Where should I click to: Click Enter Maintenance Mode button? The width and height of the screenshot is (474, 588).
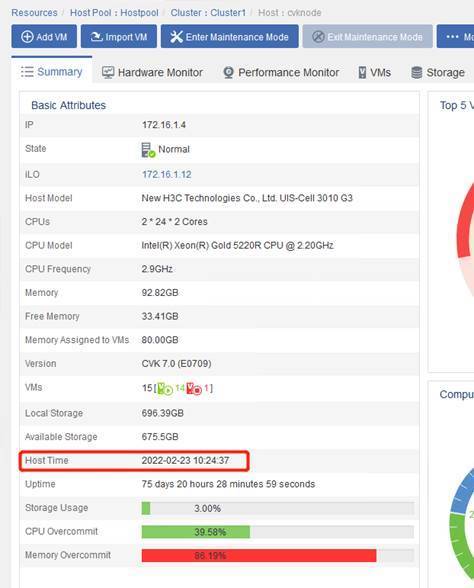230,36
